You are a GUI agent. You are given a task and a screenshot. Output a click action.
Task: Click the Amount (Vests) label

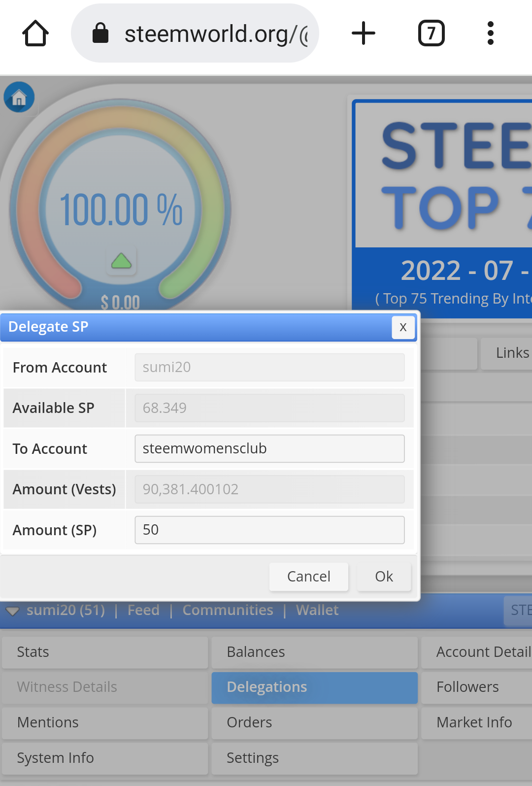point(64,489)
